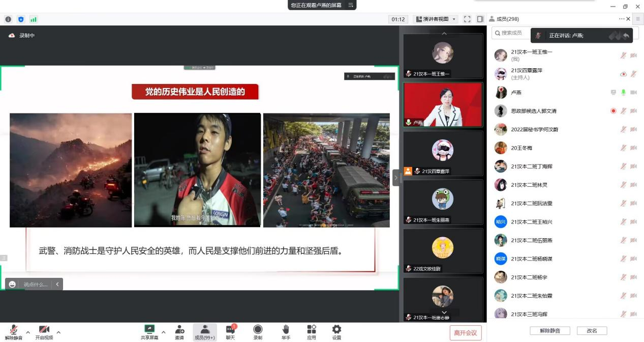Screen dimensions: 644x342
Task: Select the 21汉本一班王惟一 video thumbnail
Action: click(443, 56)
